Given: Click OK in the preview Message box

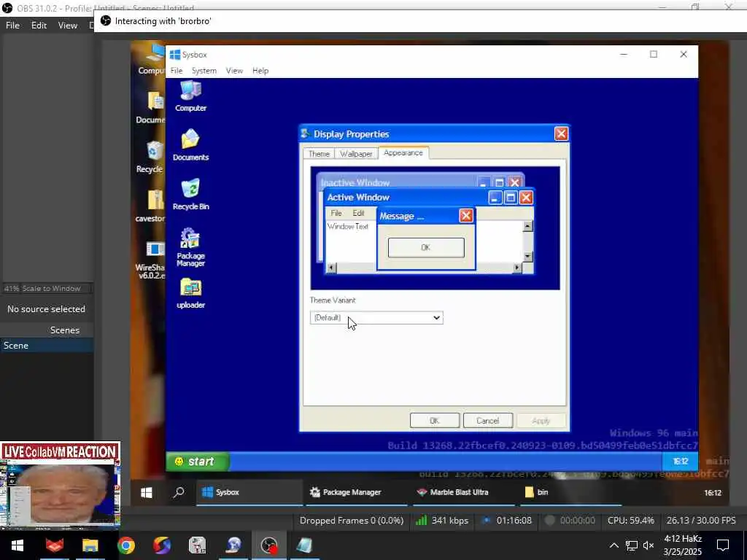Looking at the screenshot, I should (426, 248).
